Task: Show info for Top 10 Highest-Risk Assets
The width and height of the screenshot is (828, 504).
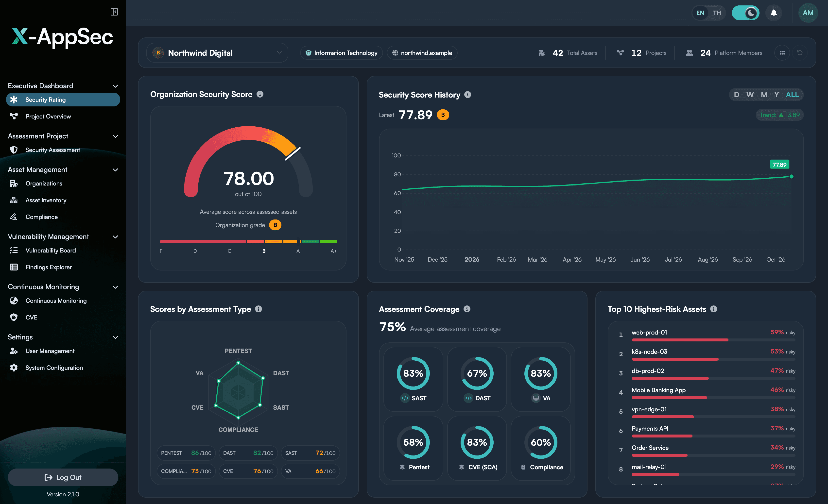Action: (x=713, y=309)
